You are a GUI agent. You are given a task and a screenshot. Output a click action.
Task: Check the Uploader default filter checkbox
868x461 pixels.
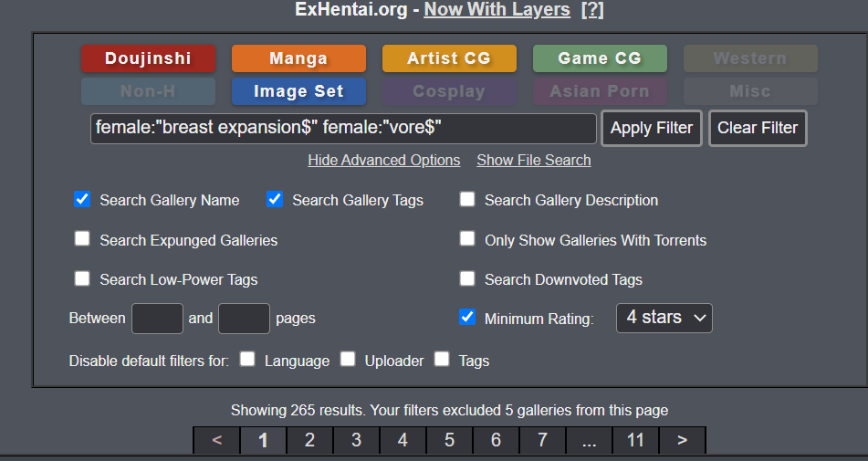(348, 360)
